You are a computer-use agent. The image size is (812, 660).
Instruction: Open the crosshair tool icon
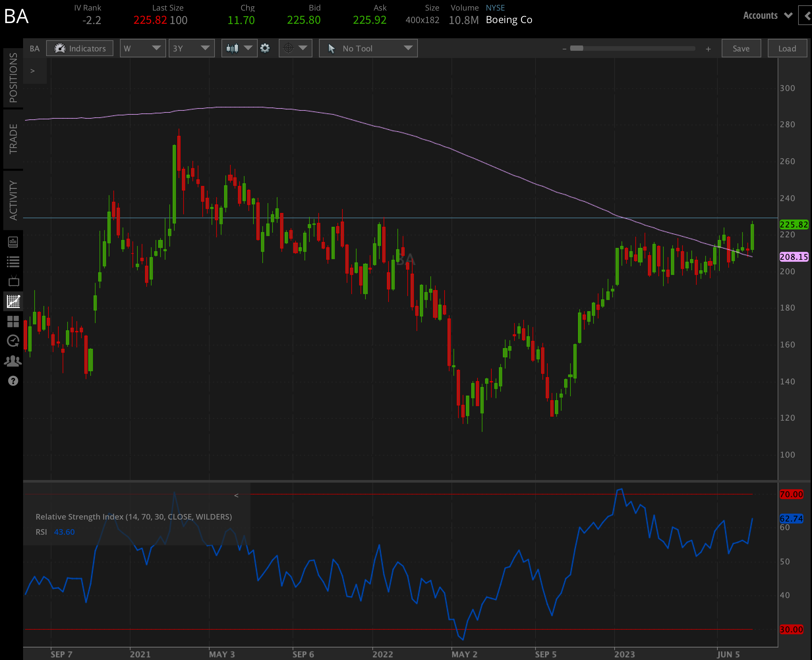(x=289, y=48)
